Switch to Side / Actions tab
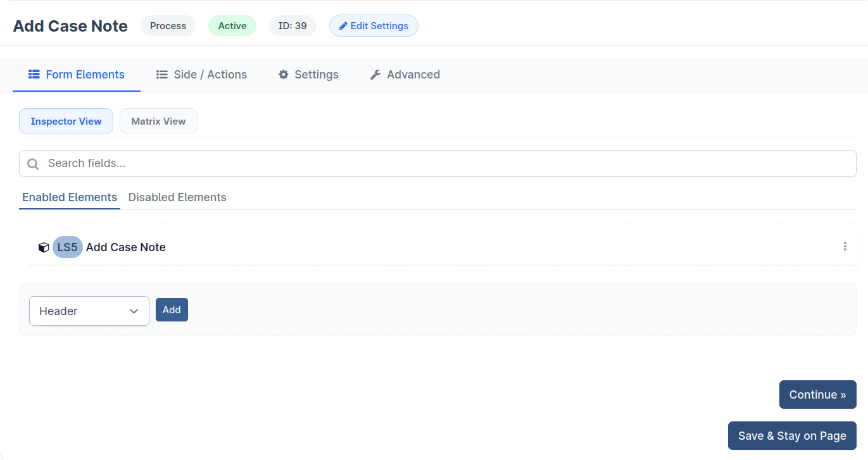868x460 pixels. (x=201, y=75)
